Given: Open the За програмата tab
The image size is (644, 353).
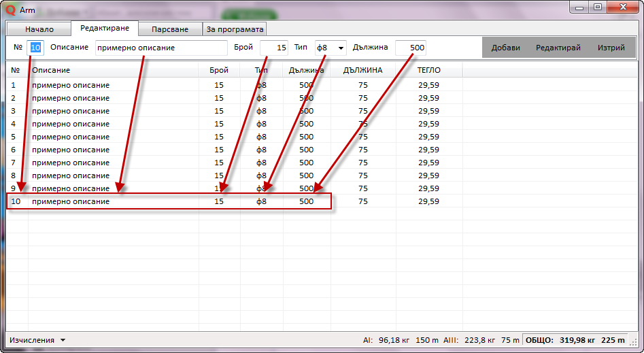Looking at the screenshot, I should (x=235, y=29).
